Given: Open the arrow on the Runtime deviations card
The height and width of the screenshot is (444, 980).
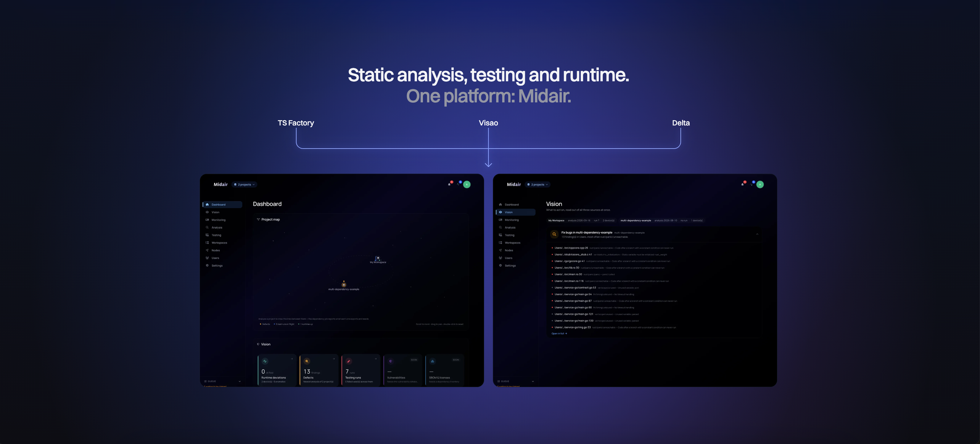Looking at the screenshot, I should pyautogui.click(x=292, y=359).
